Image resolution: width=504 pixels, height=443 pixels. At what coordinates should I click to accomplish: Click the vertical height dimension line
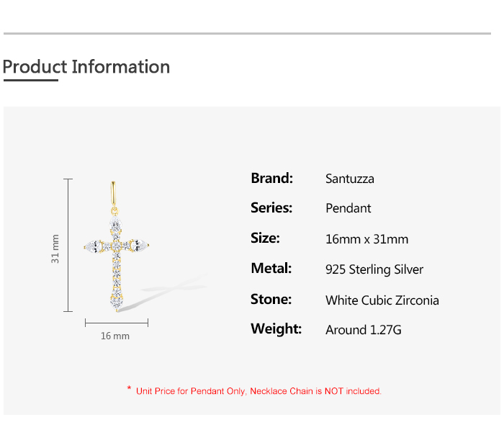(68, 245)
